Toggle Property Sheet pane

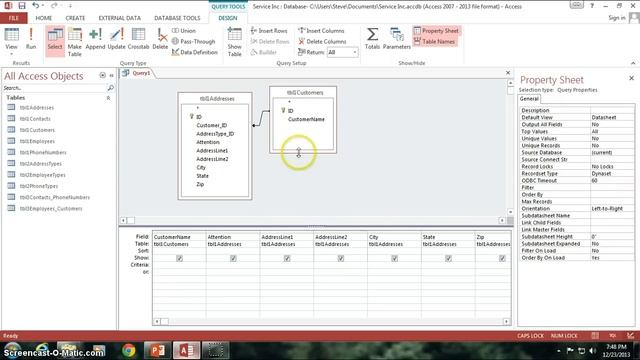[436, 31]
